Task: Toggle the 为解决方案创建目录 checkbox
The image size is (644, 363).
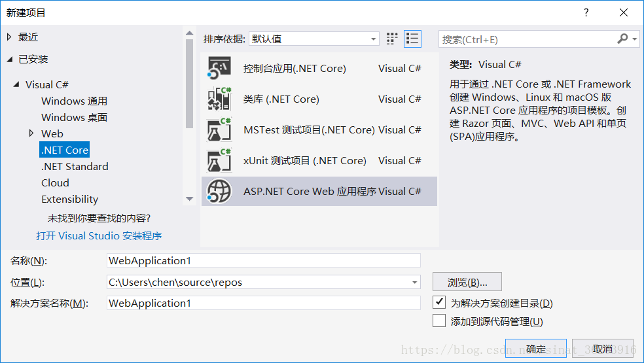Action: click(x=439, y=302)
